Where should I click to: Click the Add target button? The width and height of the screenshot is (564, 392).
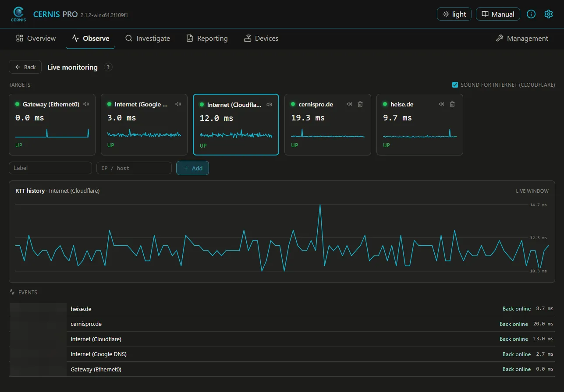point(192,168)
